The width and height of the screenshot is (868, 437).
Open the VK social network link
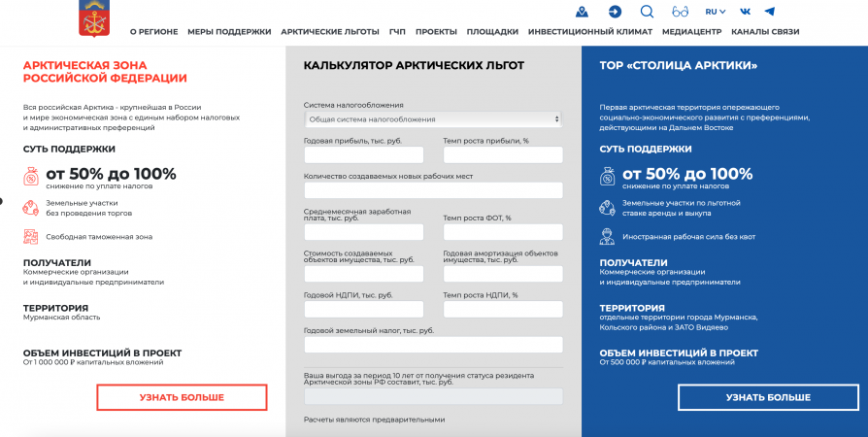click(x=745, y=12)
